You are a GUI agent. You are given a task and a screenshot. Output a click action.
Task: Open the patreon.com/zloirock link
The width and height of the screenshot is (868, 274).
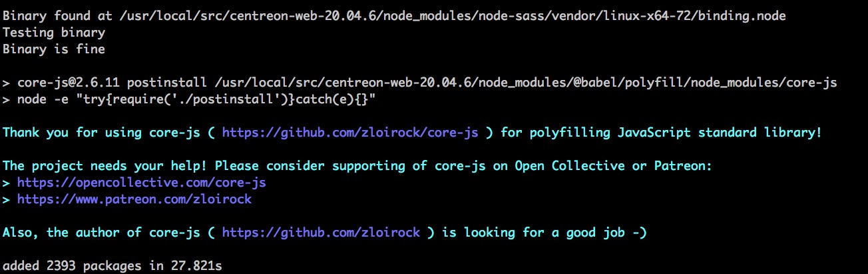[134, 199]
